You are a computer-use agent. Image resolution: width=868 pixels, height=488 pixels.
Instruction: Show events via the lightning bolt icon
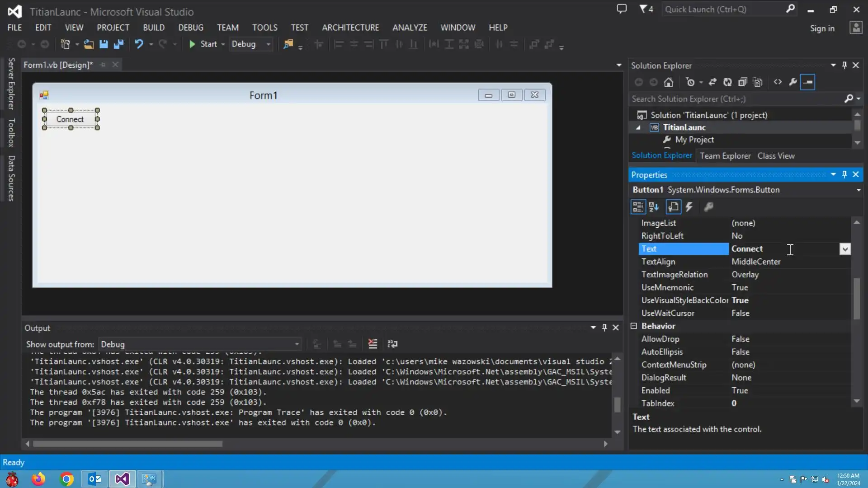click(x=689, y=207)
